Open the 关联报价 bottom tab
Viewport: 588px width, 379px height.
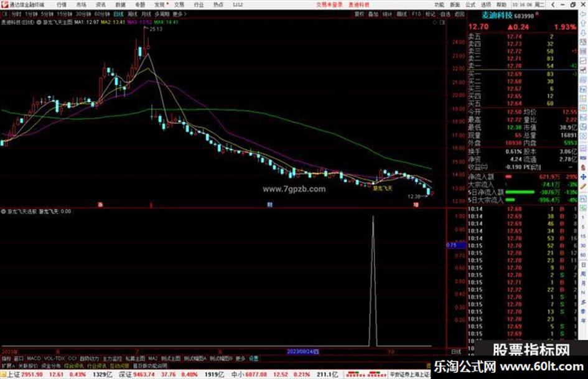pos(28,365)
